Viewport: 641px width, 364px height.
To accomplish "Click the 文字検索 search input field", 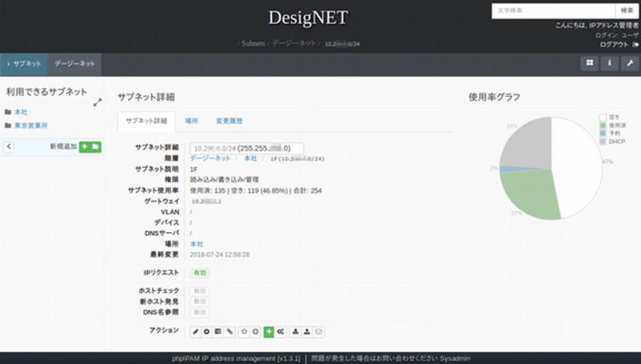I will (553, 11).
